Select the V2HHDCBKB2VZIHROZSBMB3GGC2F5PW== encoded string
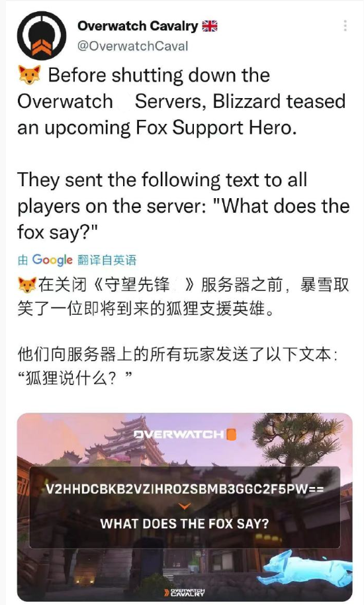 pos(185,489)
